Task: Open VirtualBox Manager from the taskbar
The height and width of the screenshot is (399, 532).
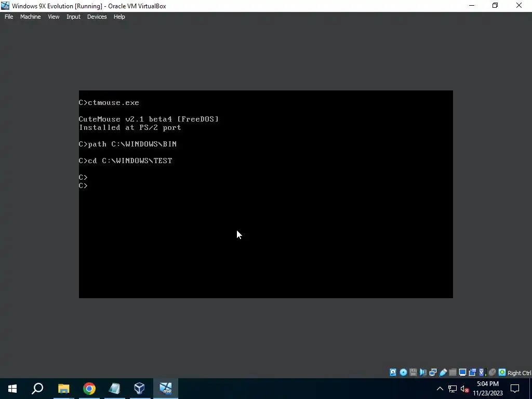Action: (139, 389)
